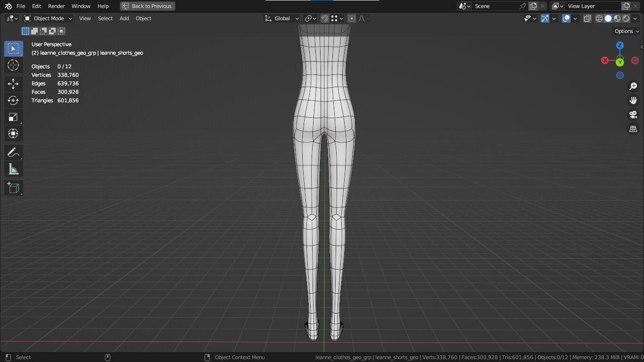Select the Measure tool
The width and height of the screenshot is (644, 362).
point(13,169)
